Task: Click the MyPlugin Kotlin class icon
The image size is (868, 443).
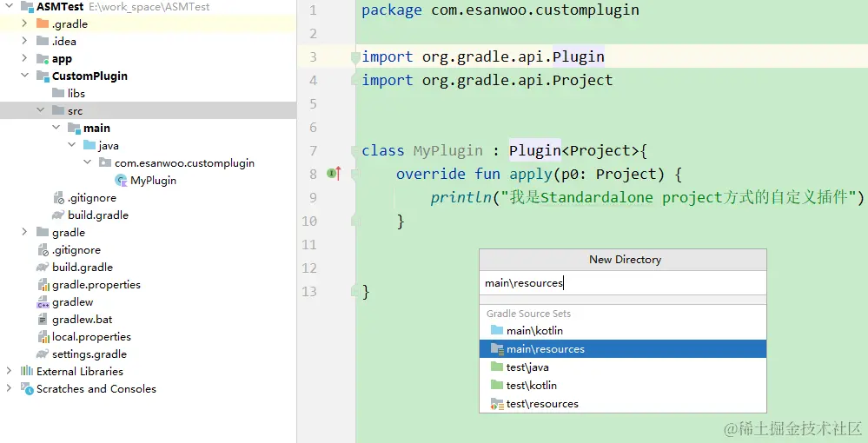Action: [121, 180]
